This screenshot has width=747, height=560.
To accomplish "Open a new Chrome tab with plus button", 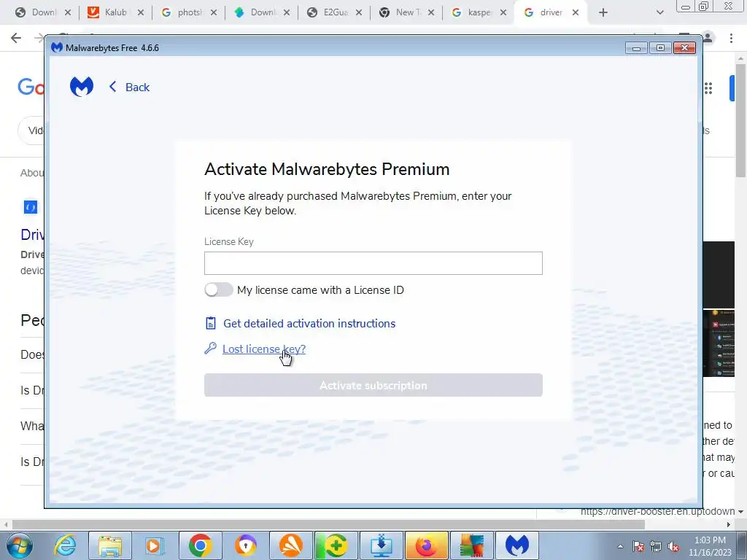I will (603, 12).
